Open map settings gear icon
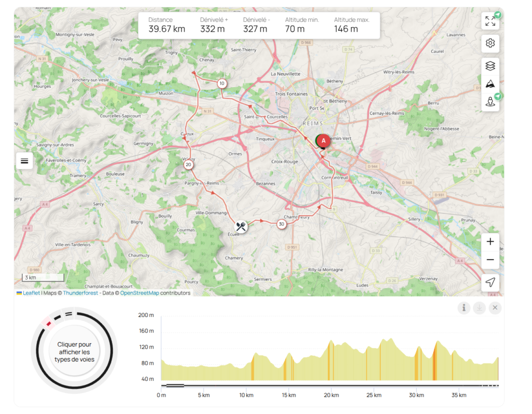This screenshot has height=414, width=532. (490, 43)
